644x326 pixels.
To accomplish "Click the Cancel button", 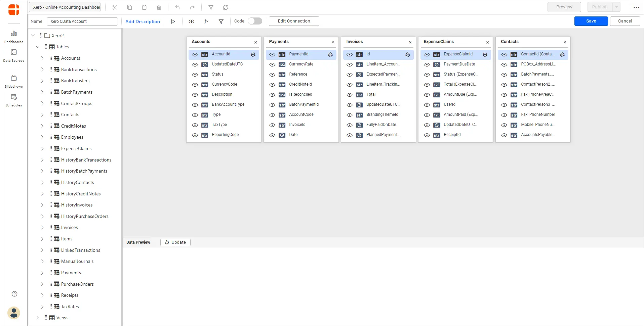I will click(625, 21).
